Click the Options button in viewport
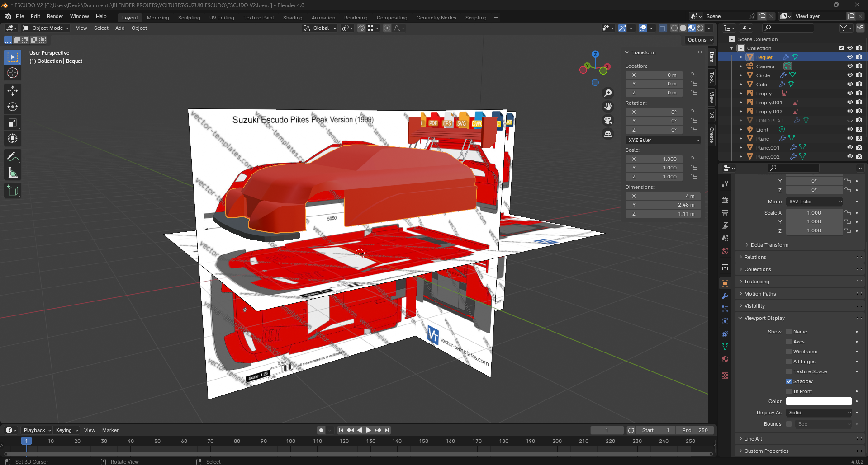The width and height of the screenshot is (868, 465). pyautogui.click(x=699, y=40)
